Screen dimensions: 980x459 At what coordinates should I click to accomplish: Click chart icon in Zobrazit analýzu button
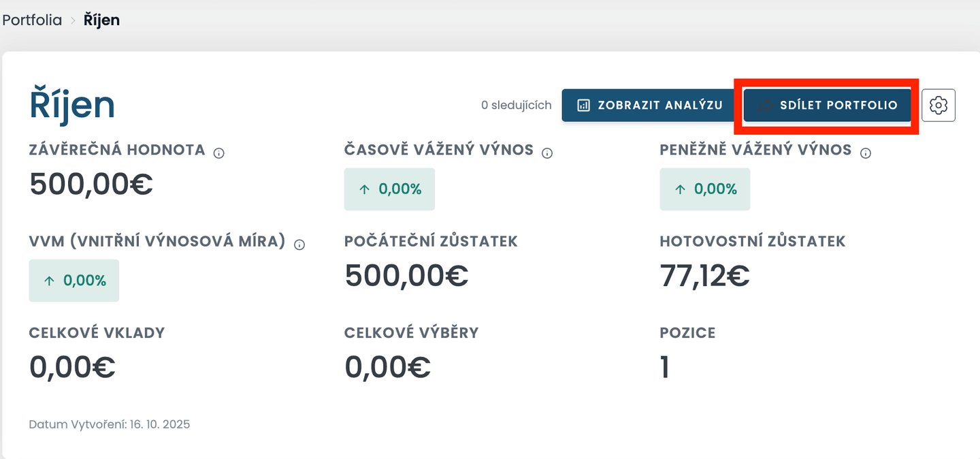(x=583, y=106)
